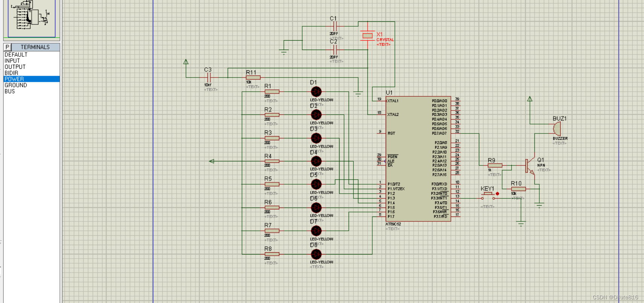Click the power terminal left of R4
This screenshot has height=303, width=644.
point(212,161)
